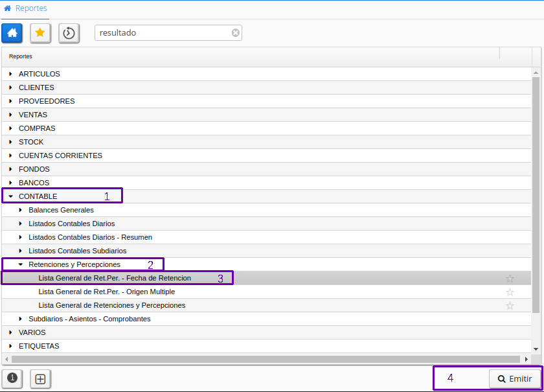Expand the ETIQUETAS category
Image resolution: width=544 pixels, height=392 pixels.
coord(10,346)
